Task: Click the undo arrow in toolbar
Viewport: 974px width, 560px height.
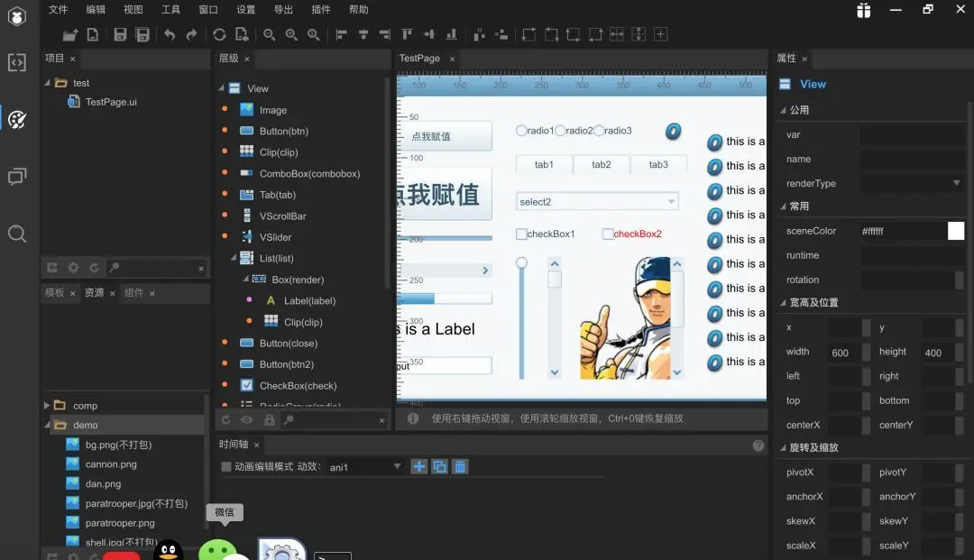Action: point(169,35)
